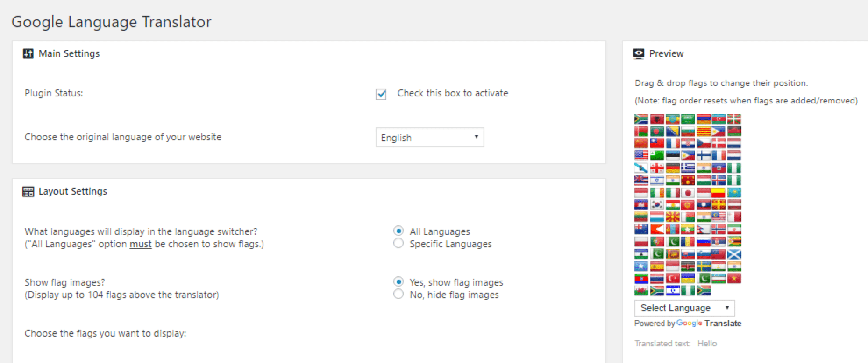868x363 pixels.
Task: Pick the Sweden flag icon
Action: (704, 266)
